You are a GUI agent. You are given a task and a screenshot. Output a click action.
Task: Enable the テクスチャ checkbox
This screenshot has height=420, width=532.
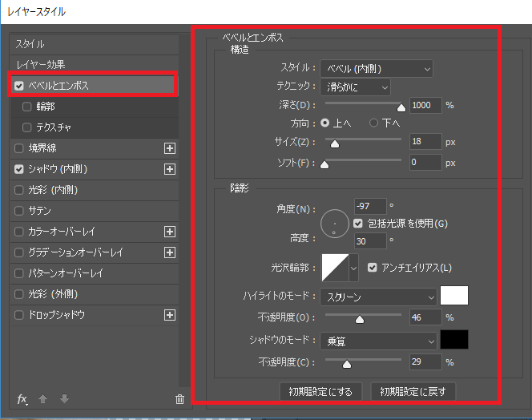click(x=26, y=127)
